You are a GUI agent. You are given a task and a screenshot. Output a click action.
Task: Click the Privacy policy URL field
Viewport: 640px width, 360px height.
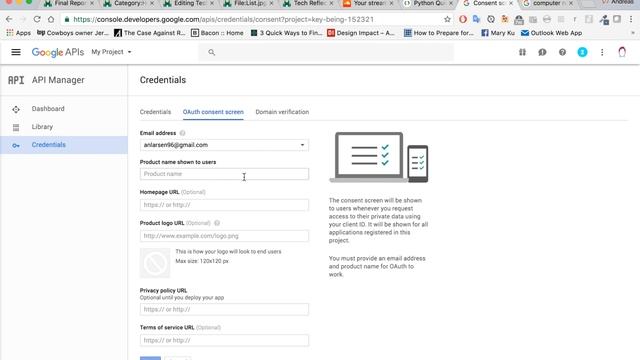click(224, 309)
